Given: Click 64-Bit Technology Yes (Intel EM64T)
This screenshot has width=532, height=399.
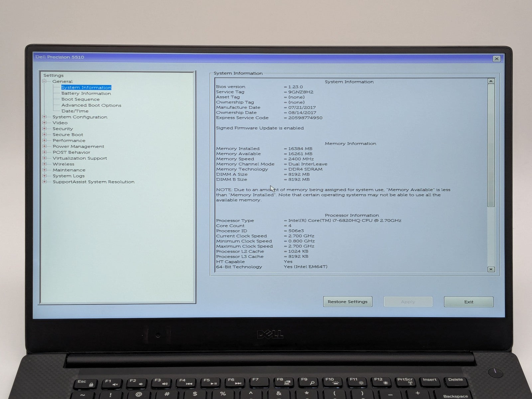Looking at the screenshot, I should [x=305, y=267].
